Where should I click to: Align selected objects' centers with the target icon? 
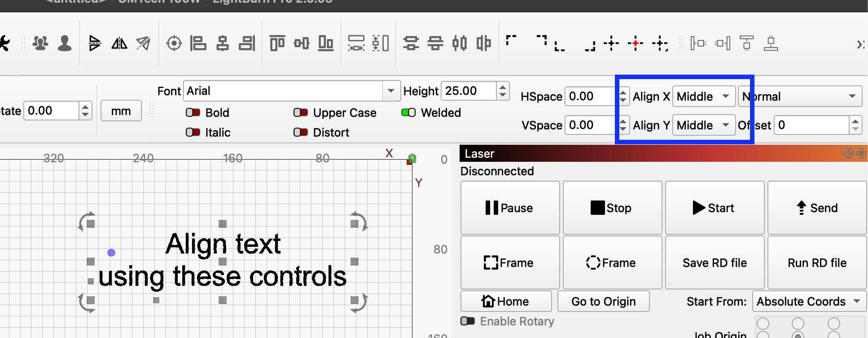coord(174,44)
